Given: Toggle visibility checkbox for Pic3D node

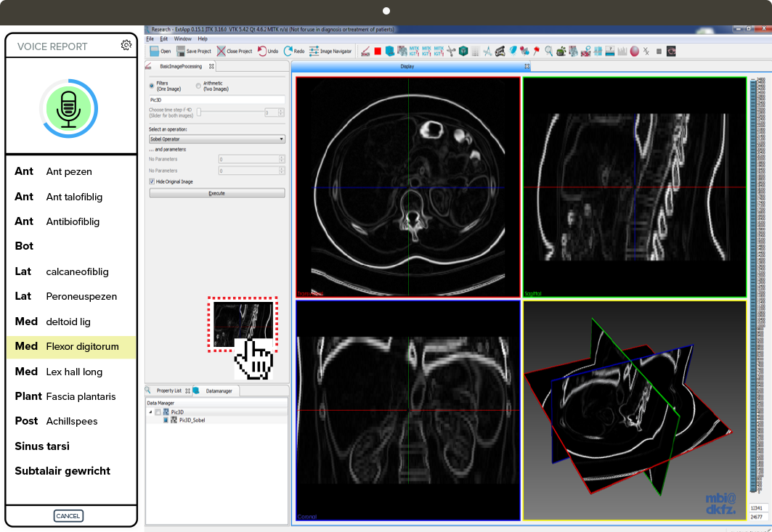Looking at the screenshot, I should coord(158,412).
